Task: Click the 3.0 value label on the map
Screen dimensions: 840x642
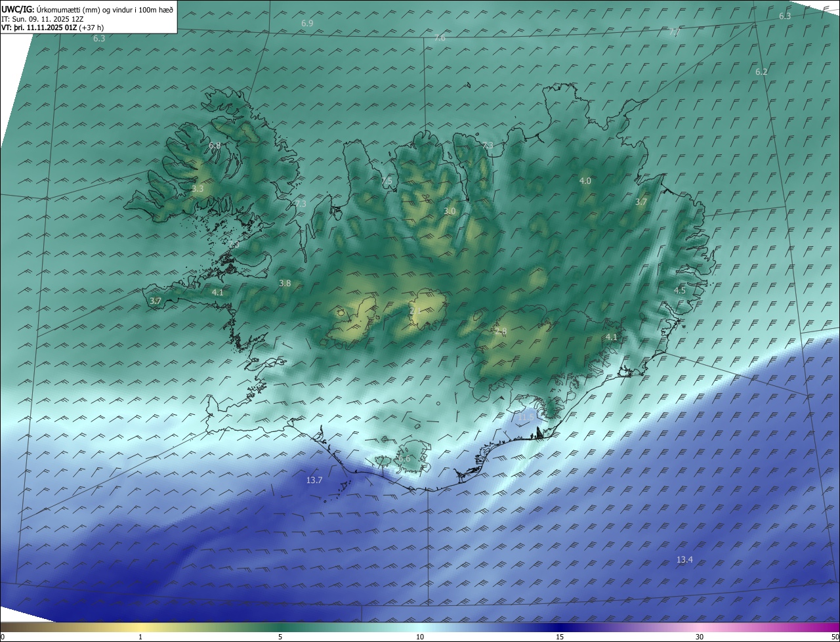Action: tap(450, 211)
